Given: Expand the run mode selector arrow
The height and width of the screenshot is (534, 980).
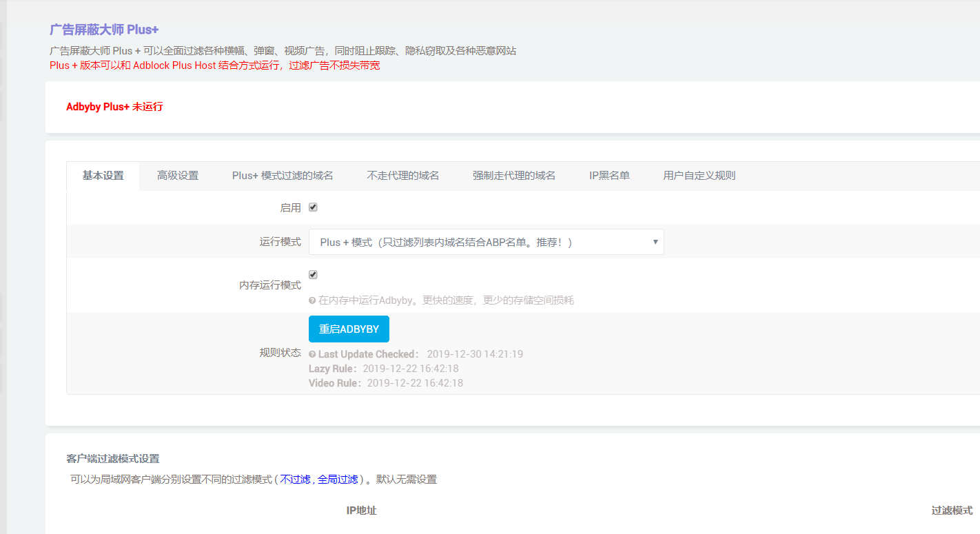Looking at the screenshot, I should coord(654,242).
